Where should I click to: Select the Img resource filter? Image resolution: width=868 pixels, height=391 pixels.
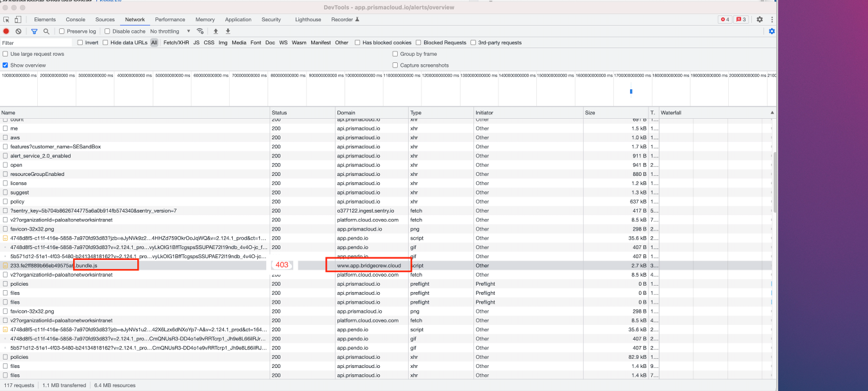click(x=223, y=42)
